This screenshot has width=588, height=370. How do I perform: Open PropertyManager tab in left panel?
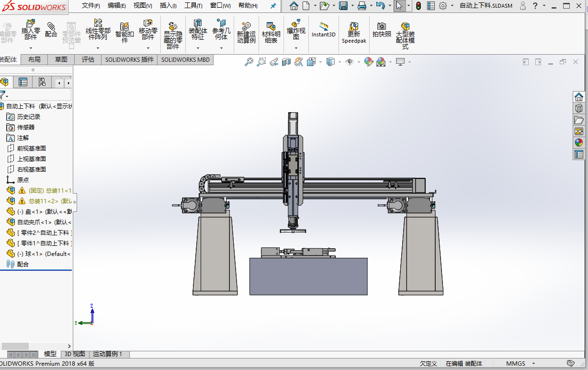pos(23,82)
